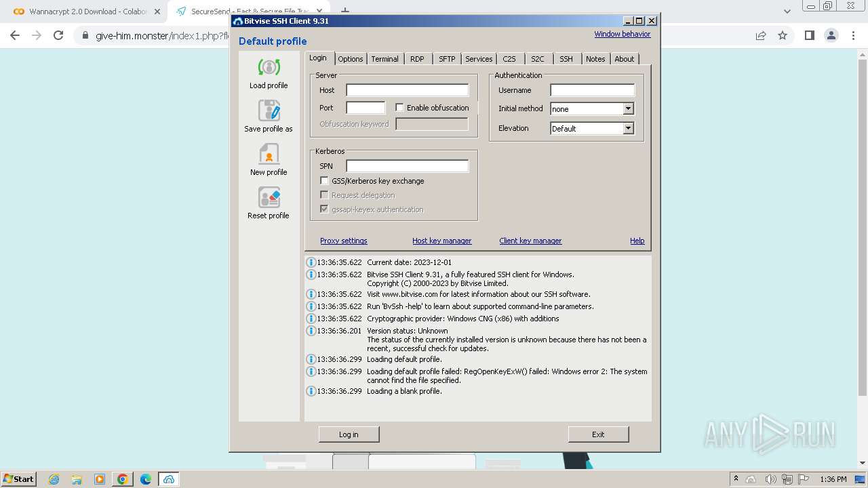Open Window behavior link
This screenshot has height=488, width=868.
tap(623, 34)
